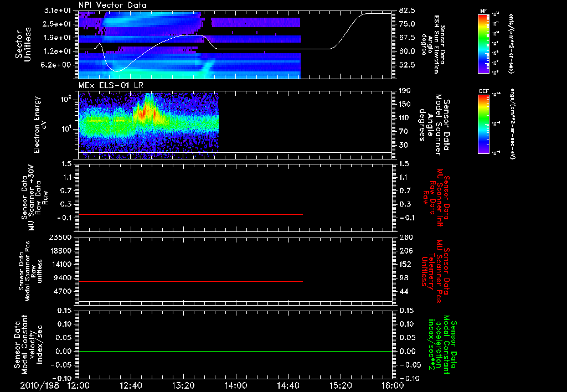Click the '16:00' time axis label
The width and height of the screenshot is (567, 392).
pyautogui.click(x=393, y=385)
